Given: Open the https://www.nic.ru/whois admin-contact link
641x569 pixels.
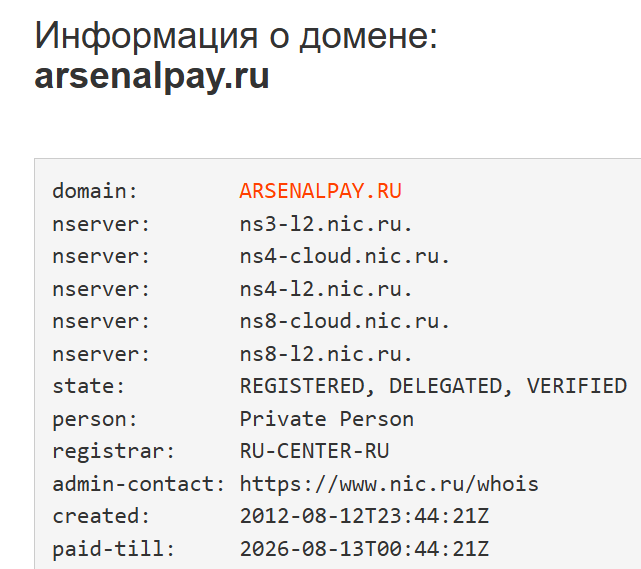Looking at the screenshot, I should [389, 484].
